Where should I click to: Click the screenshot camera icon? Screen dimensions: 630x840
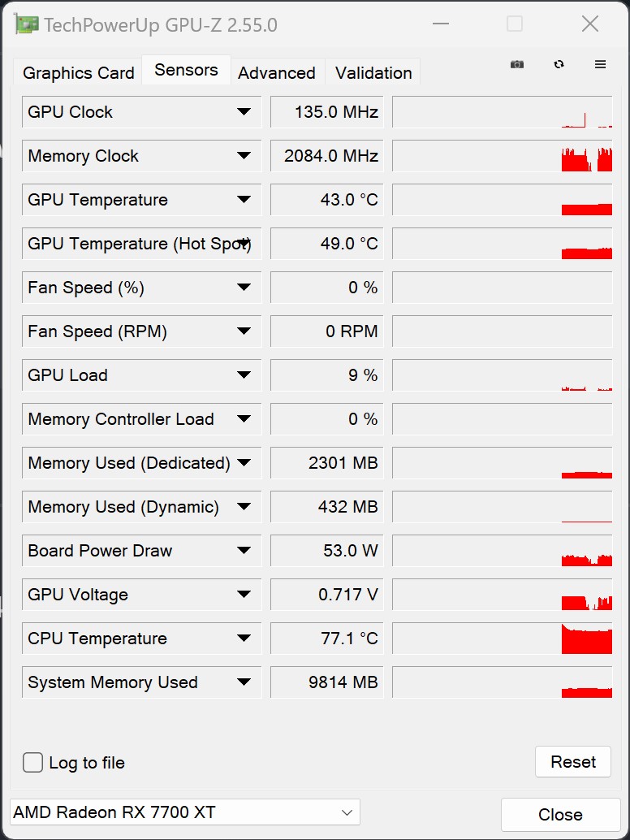pyautogui.click(x=517, y=65)
